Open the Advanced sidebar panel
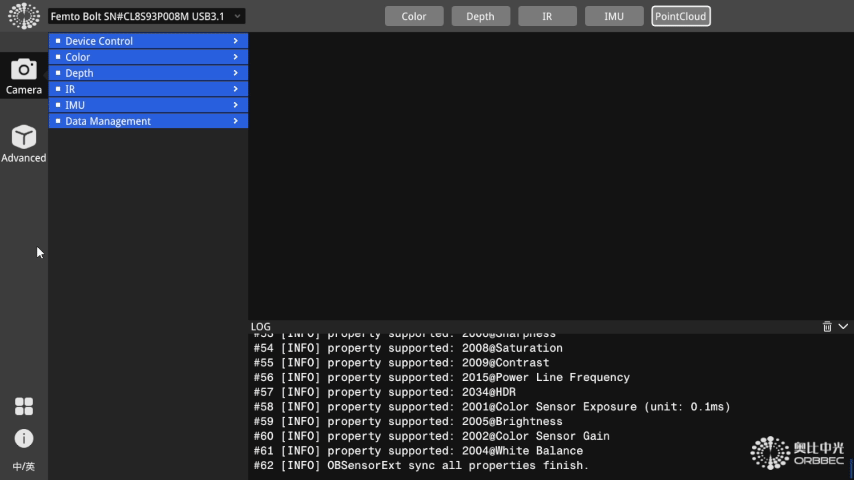The width and height of the screenshot is (854, 480). [x=23, y=144]
